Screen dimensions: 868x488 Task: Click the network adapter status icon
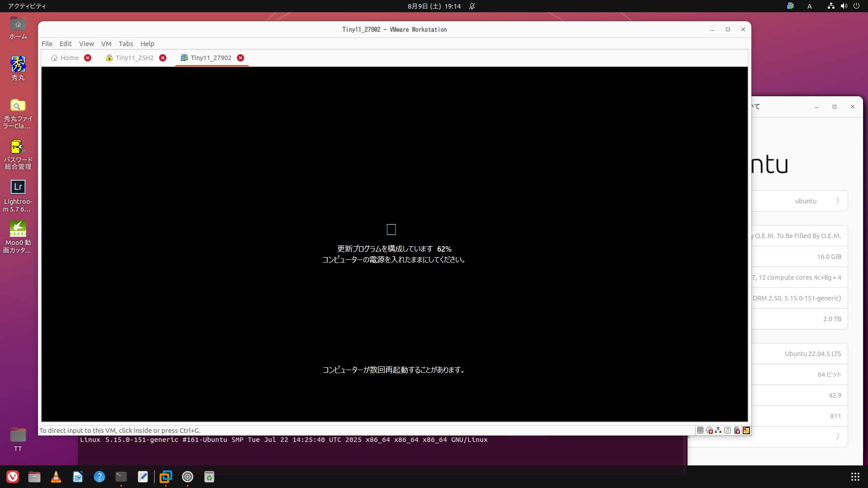coord(718,430)
